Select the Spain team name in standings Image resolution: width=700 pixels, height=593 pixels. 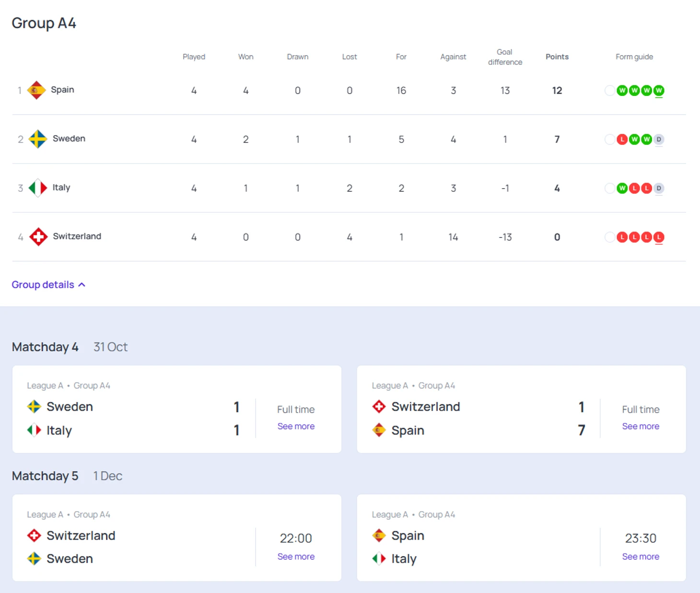[62, 90]
